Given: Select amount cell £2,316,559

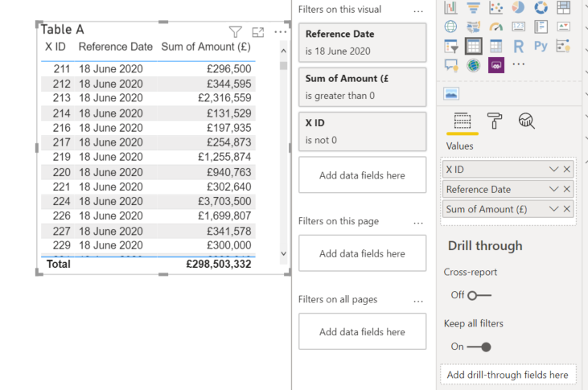Looking at the screenshot, I should click(224, 98).
